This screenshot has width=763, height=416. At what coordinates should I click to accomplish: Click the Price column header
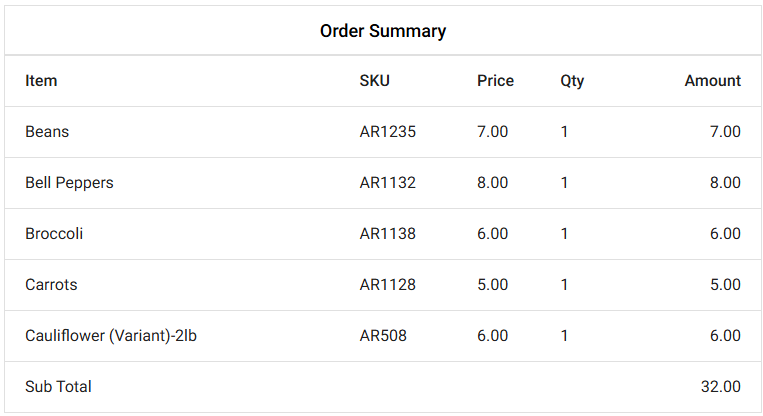coord(495,81)
